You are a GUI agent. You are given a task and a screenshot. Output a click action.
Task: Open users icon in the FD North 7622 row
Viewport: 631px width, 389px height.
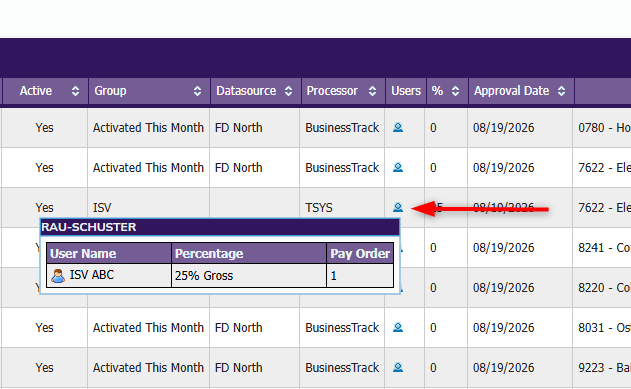(398, 167)
